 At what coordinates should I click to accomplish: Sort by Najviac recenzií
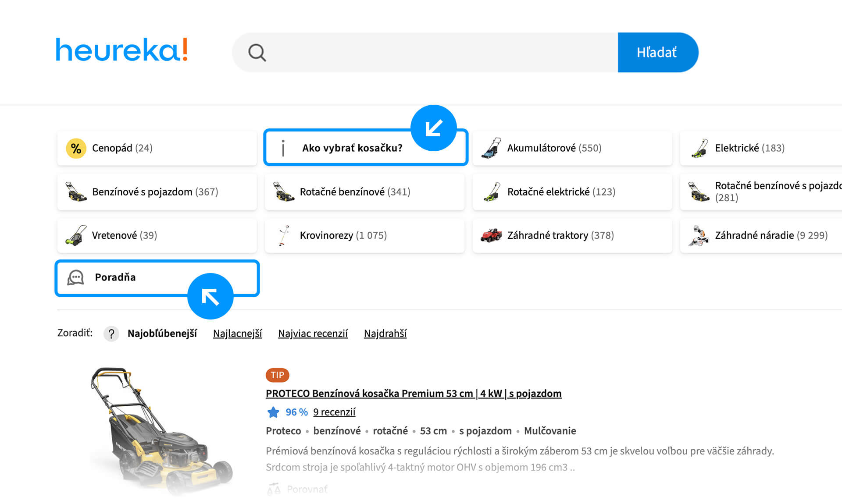point(313,334)
